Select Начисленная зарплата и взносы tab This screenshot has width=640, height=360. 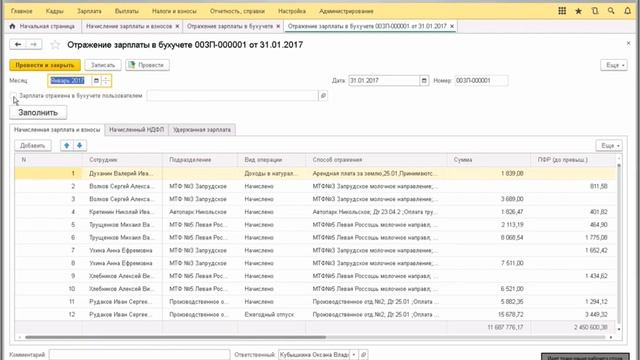(x=57, y=130)
